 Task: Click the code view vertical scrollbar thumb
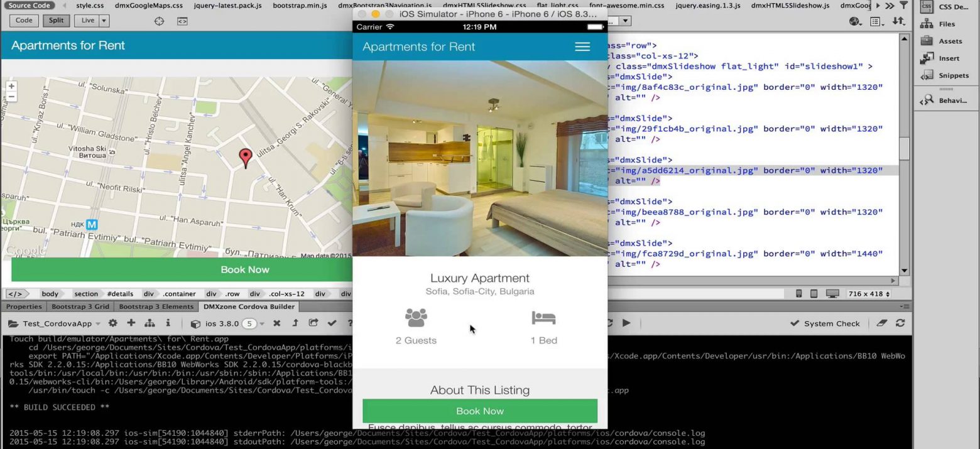click(904, 149)
